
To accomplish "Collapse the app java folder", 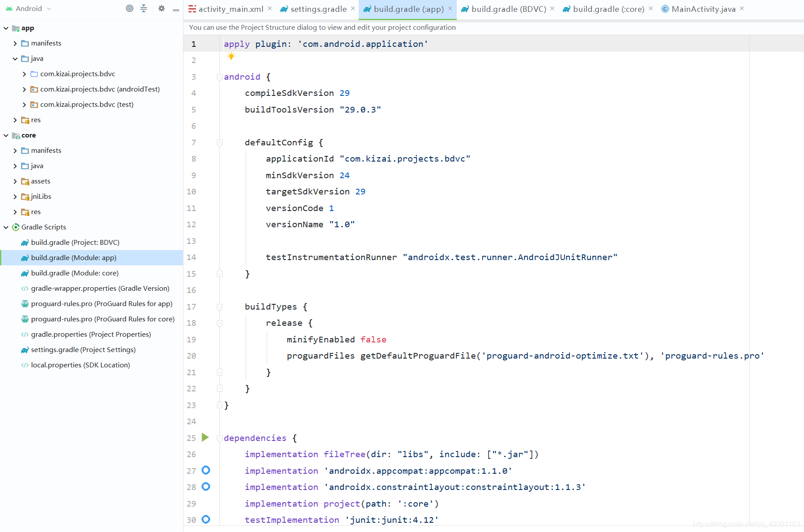I will click(x=15, y=59).
